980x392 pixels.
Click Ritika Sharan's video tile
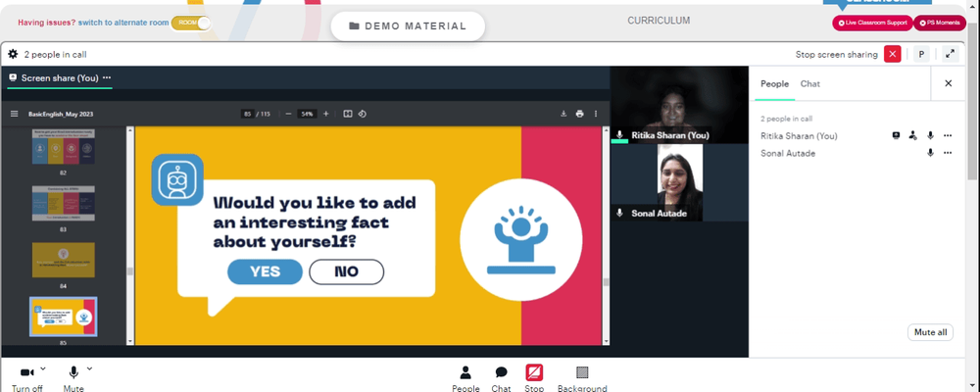679,105
